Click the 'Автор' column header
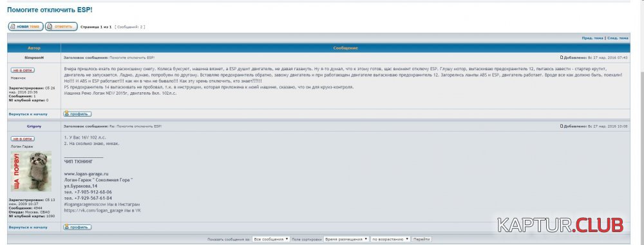644x245 pixels. pos(34,48)
